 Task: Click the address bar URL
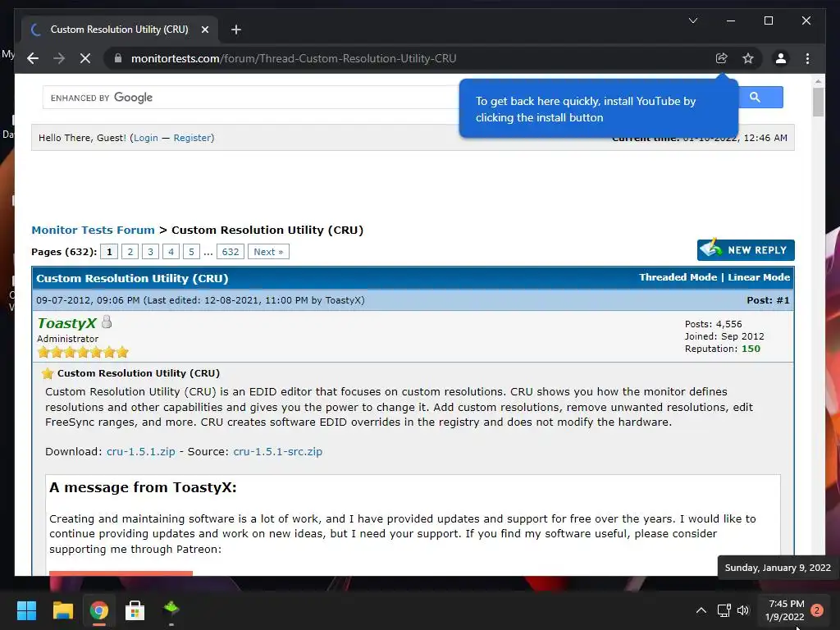pyautogui.click(x=294, y=58)
